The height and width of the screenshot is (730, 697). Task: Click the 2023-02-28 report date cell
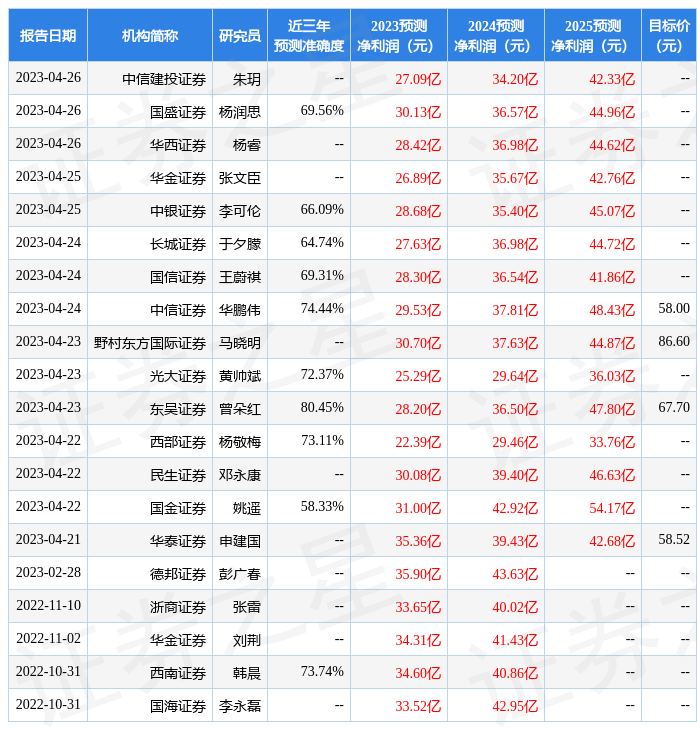coord(48,572)
